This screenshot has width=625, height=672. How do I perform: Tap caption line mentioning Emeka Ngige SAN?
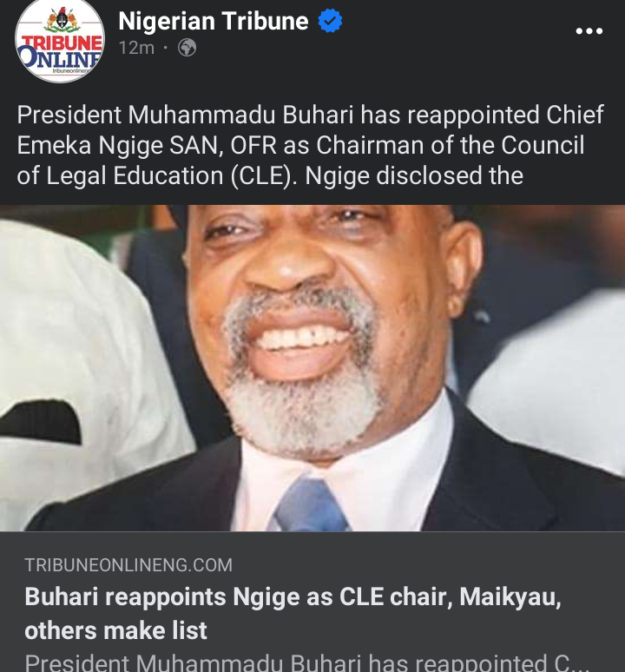pyautogui.click(x=300, y=145)
